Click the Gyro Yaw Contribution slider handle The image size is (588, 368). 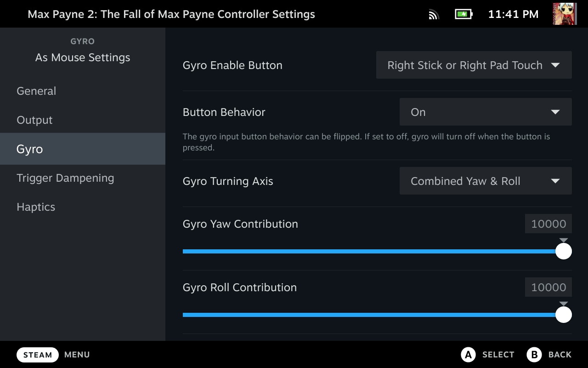click(564, 251)
